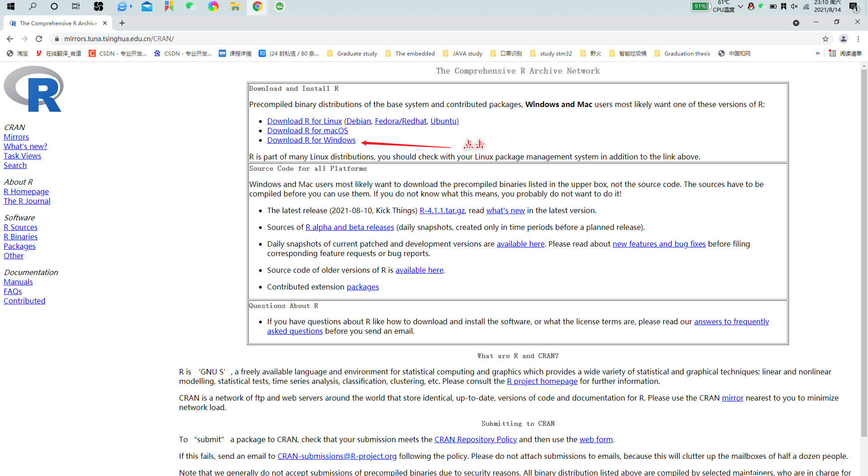Close The Comprehensive R Archive tab
868x476 pixels.
105,23
